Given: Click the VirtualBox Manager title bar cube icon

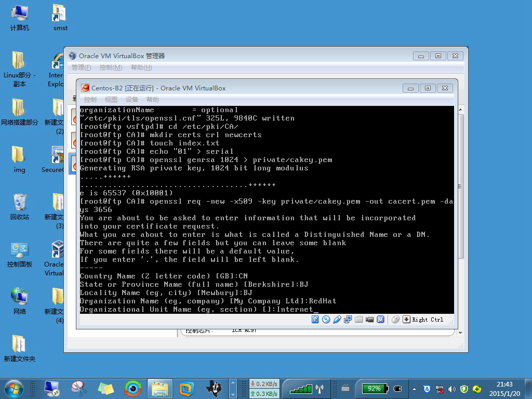Looking at the screenshot, I should pyautogui.click(x=72, y=56).
